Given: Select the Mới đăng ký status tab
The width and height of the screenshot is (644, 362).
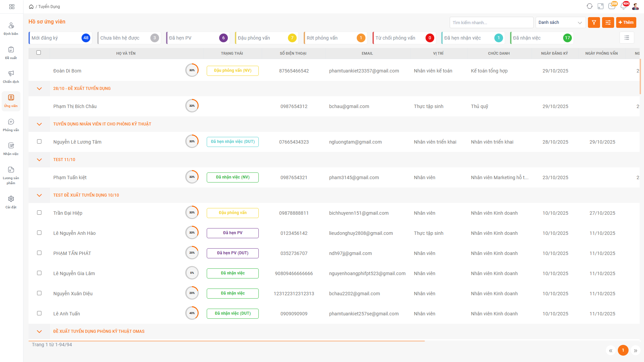Looking at the screenshot, I should pos(60,38).
